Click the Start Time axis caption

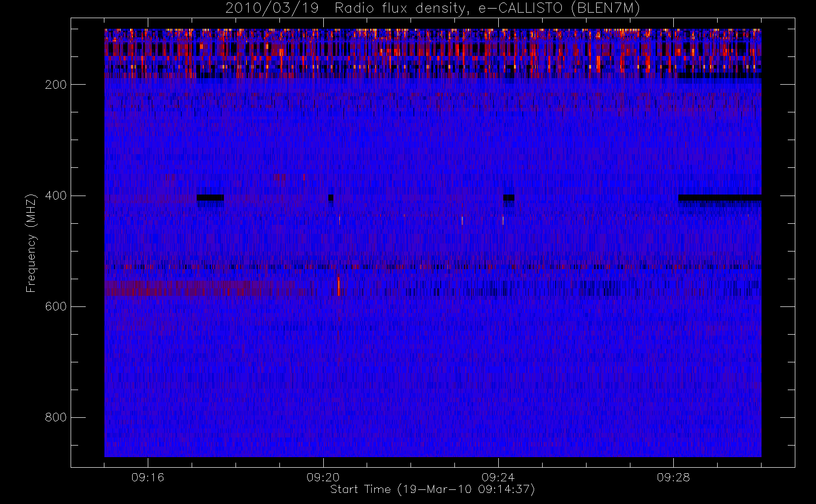coord(432,489)
